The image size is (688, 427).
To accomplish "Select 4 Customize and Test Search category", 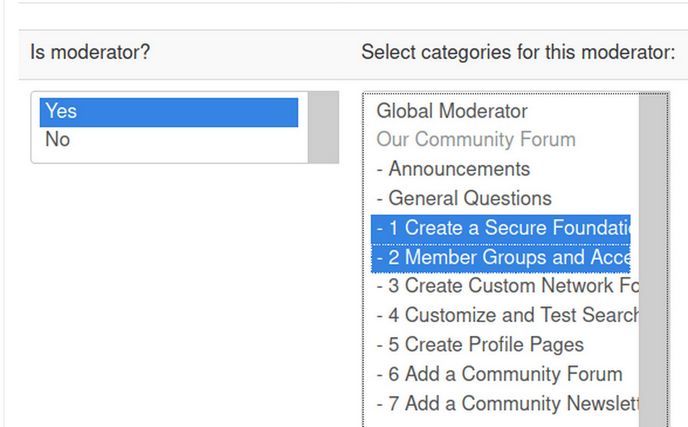I will pyautogui.click(x=507, y=315).
